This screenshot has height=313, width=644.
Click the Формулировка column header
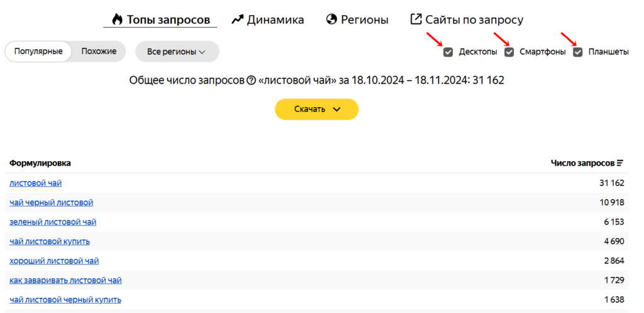[x=40, y=163]
